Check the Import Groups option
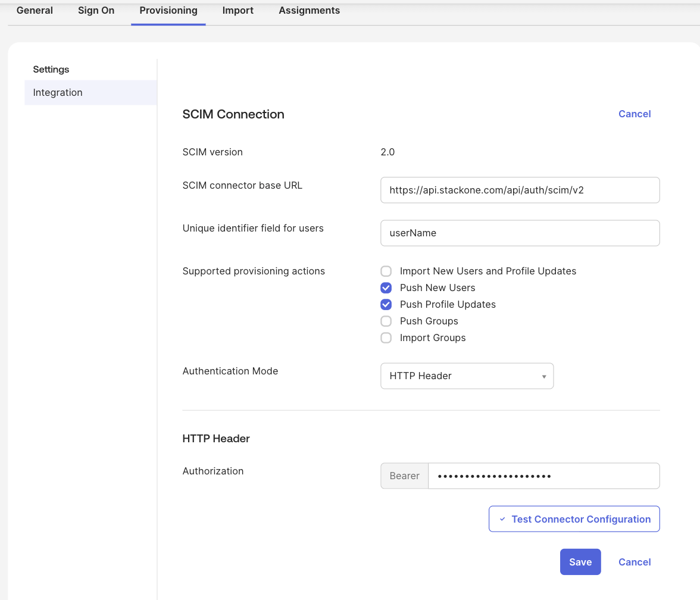Viewport: 700px width, 600px height. coord(386,337)
